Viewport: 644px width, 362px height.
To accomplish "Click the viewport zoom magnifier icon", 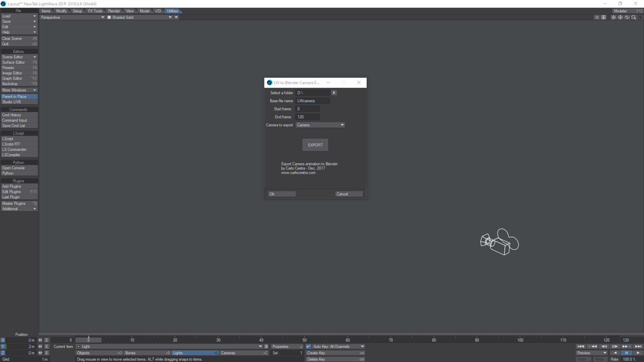I will 634,17.
